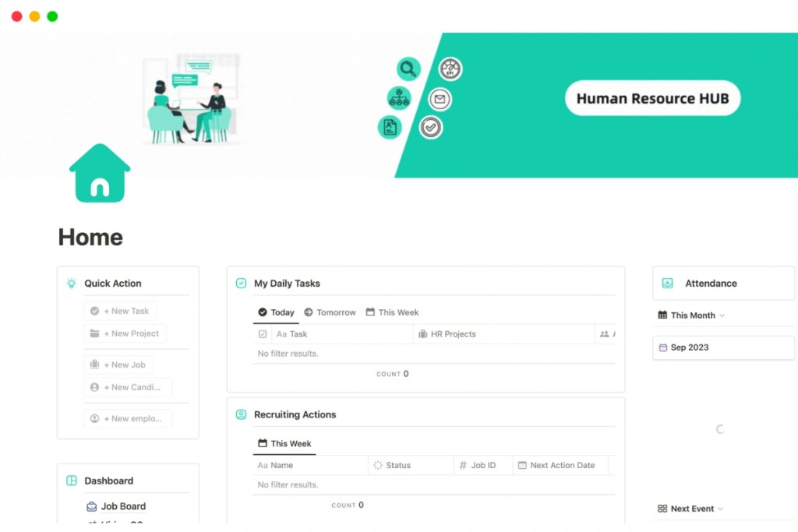The width and height of the screenshot is (798, 532).
Task: Click the Attendance heading
Action: [711, 284]
